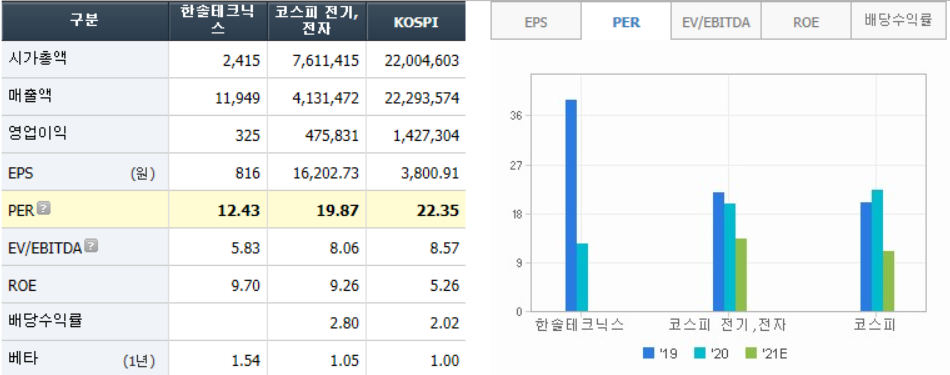
Task: Select the 배당수익률 row label
Action: [x=45, y=320]
